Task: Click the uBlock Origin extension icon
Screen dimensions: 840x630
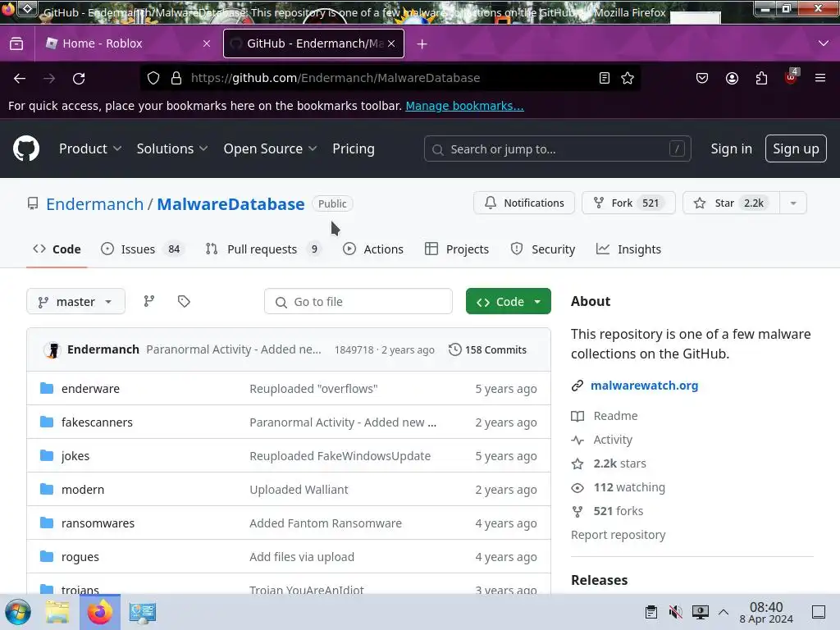Action: click(792, 77)
